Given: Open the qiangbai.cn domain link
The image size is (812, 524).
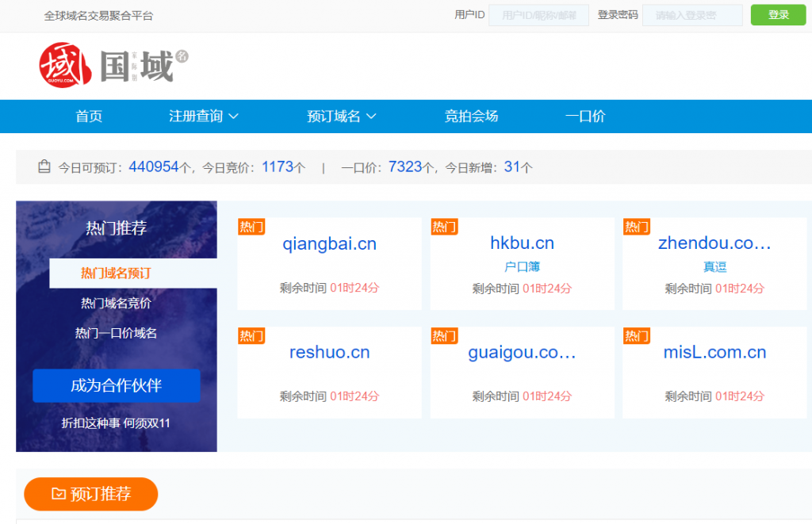Looking at the screenshot, I should coord(329,244).
